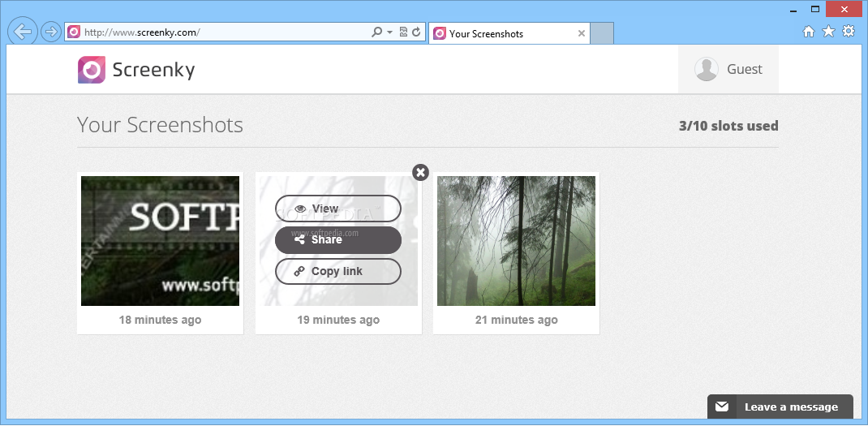Open Favorites with the star icon
868x426 pixels.
pos(828,32)
